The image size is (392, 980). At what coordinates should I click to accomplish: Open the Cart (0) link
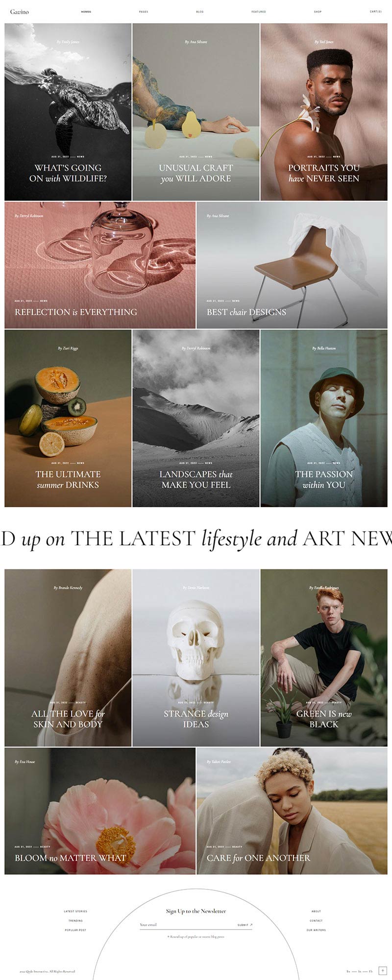[x=376, y=12]
